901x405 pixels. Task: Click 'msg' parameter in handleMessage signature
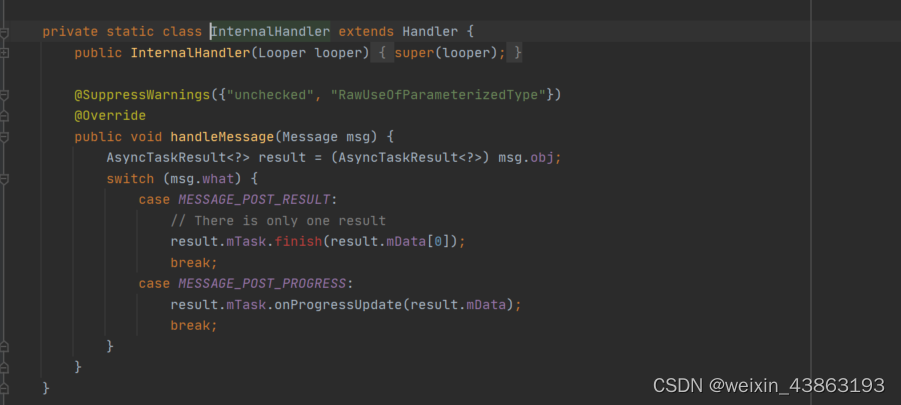(358, 137)
